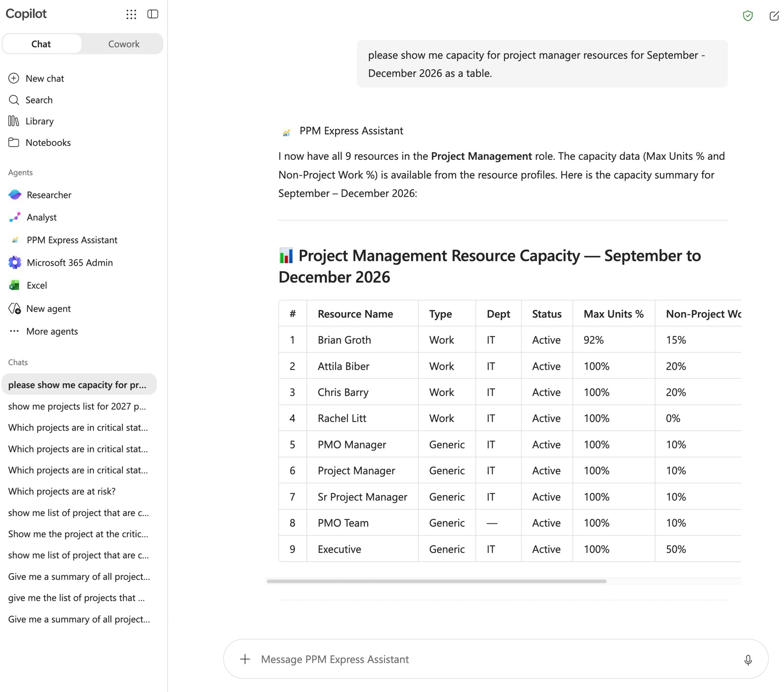Click the PPM Express Assistant sidebar icon

pyautogui.click(x=15, y=240)
